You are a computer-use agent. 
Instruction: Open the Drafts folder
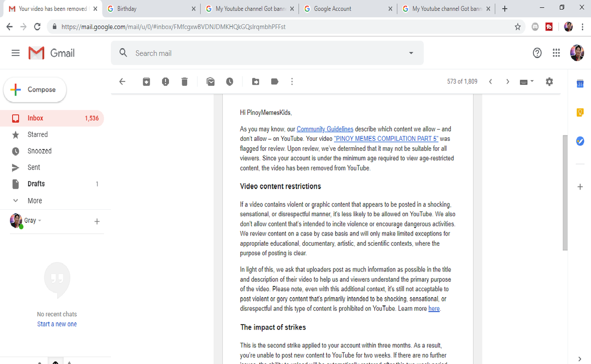(52, 184)
